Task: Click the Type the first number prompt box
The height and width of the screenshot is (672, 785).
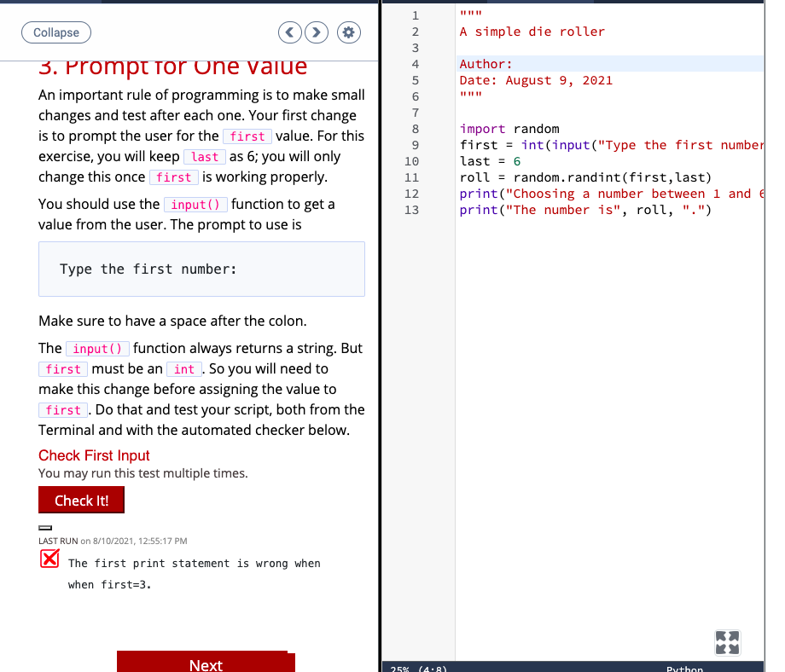Action: [201, 268]
